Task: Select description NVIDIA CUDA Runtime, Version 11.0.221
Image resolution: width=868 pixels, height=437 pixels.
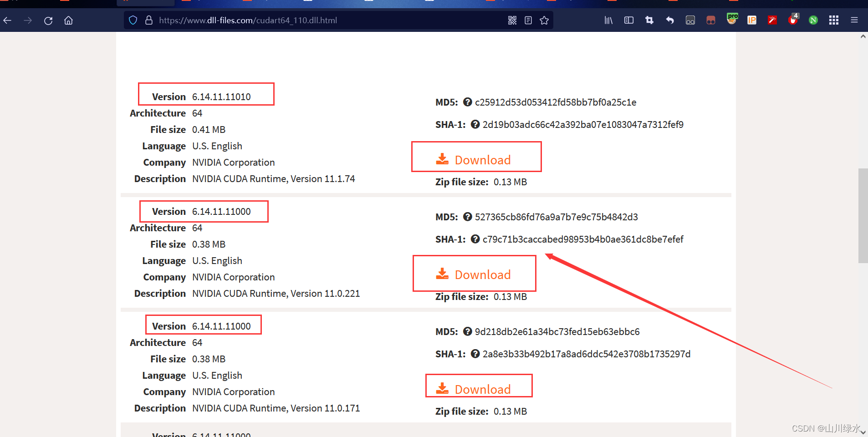Action: 276,294
